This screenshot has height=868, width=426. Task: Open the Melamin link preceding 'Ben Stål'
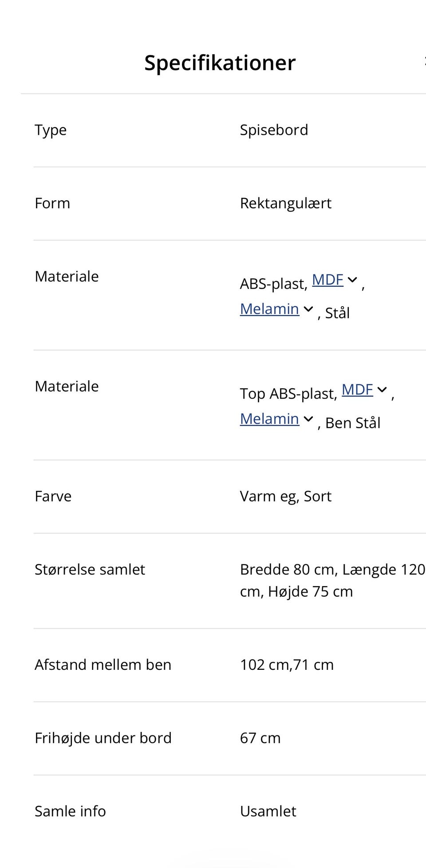click(x=269, y=419)
